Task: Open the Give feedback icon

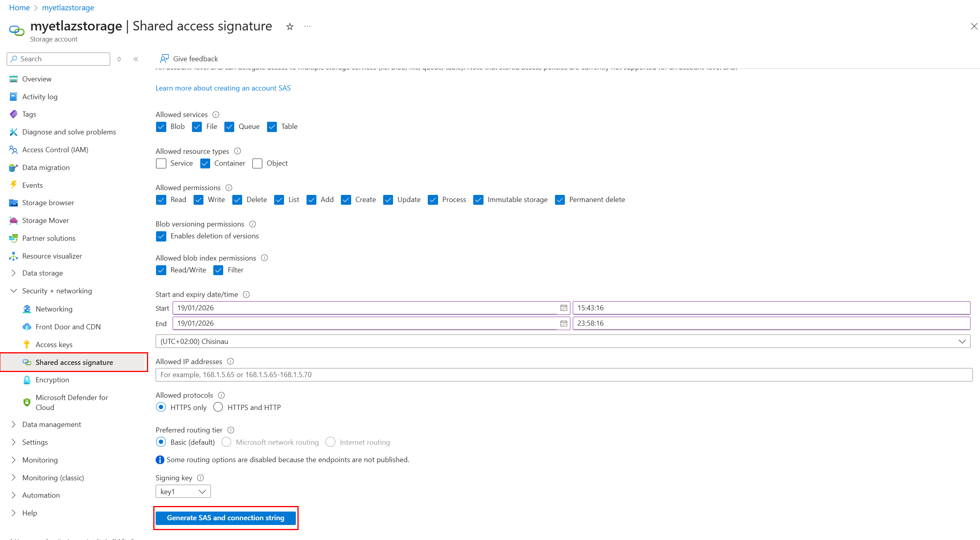Action: click(x=164, y=59)
